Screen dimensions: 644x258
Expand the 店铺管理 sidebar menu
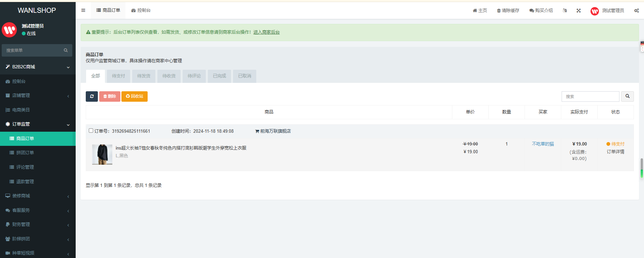tap(38, 96)
